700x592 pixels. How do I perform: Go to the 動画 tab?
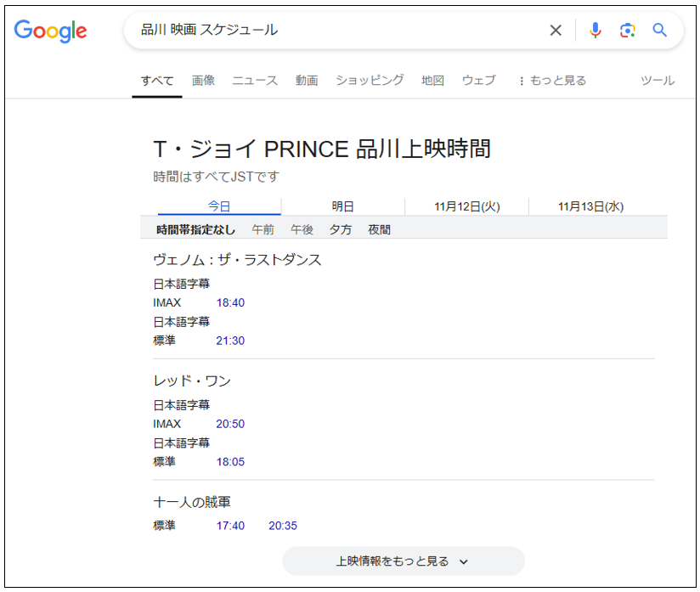click(307, 81)
